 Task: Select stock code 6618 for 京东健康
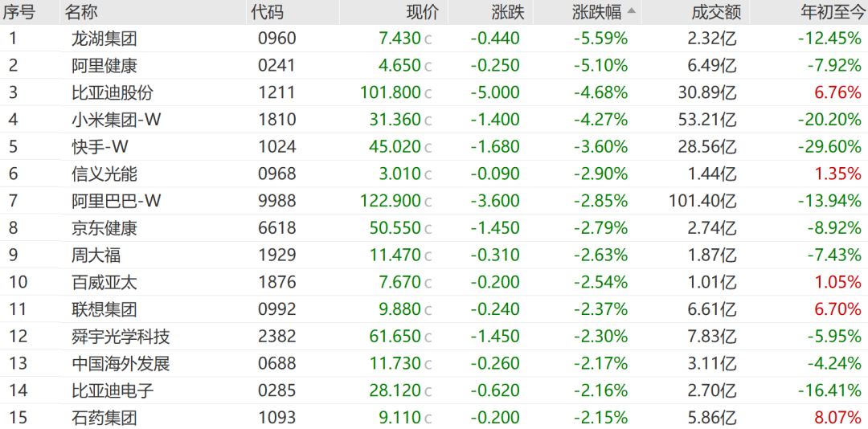point(277,228)
